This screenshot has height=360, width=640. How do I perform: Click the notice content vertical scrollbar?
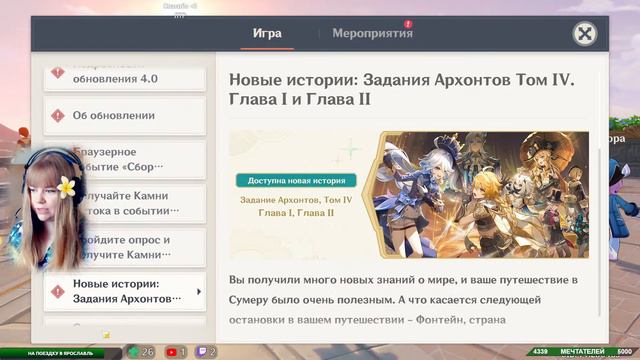[599, 233]
